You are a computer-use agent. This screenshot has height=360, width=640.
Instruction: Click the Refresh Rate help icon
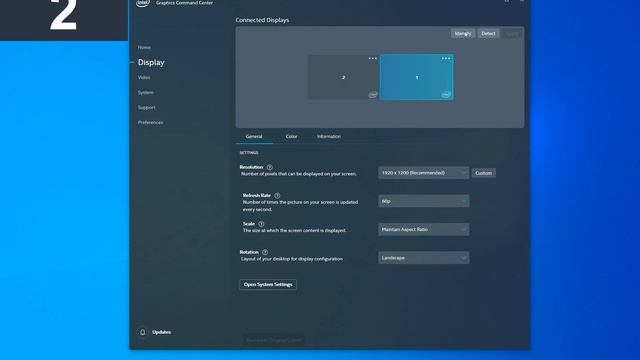click(x=277, y=196)
